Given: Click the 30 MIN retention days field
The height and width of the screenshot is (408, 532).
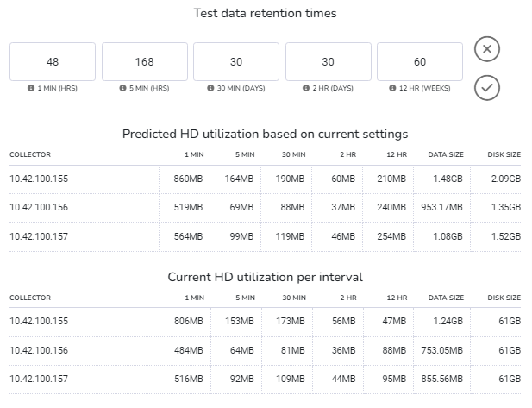Looking at the screenshot, I should [236, 62].
